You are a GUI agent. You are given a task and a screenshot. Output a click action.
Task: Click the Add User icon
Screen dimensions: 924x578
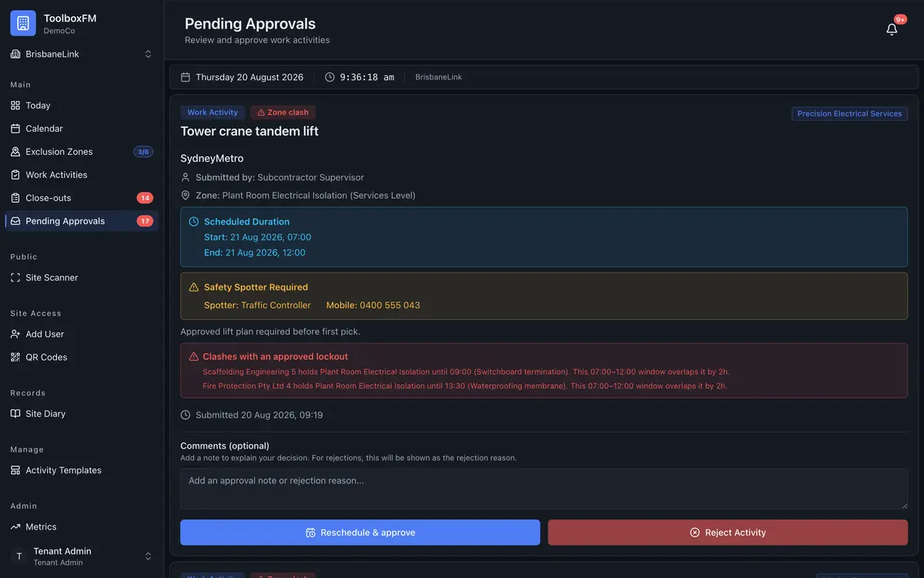[15, 334]
